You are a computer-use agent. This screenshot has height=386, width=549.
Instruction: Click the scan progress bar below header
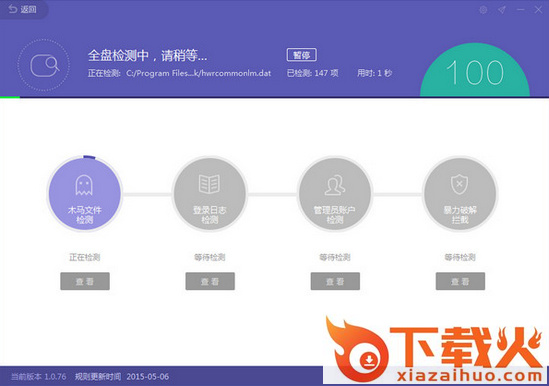click(274, 97)
